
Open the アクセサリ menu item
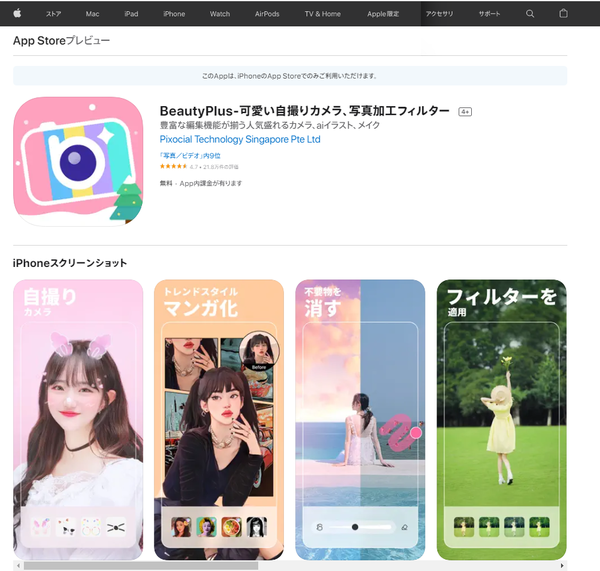(439, 14)
